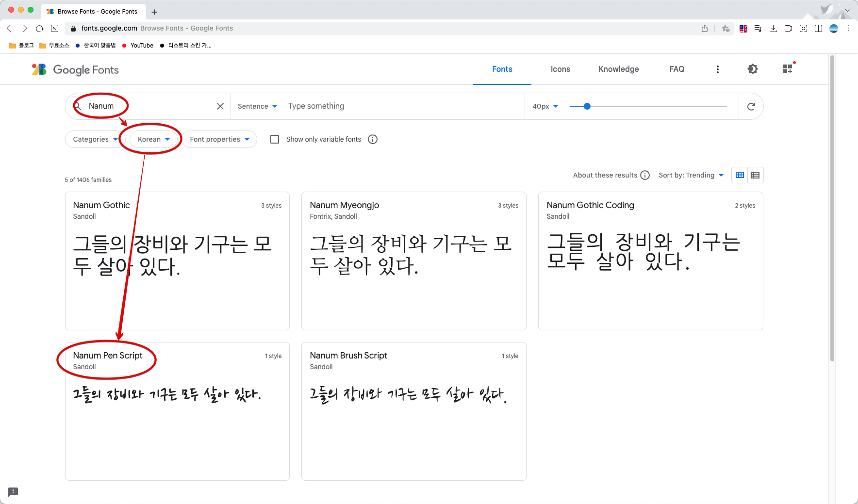858x504 pixels.
Task: Expand the Font properties dropdown
Action: coord(219,139)
